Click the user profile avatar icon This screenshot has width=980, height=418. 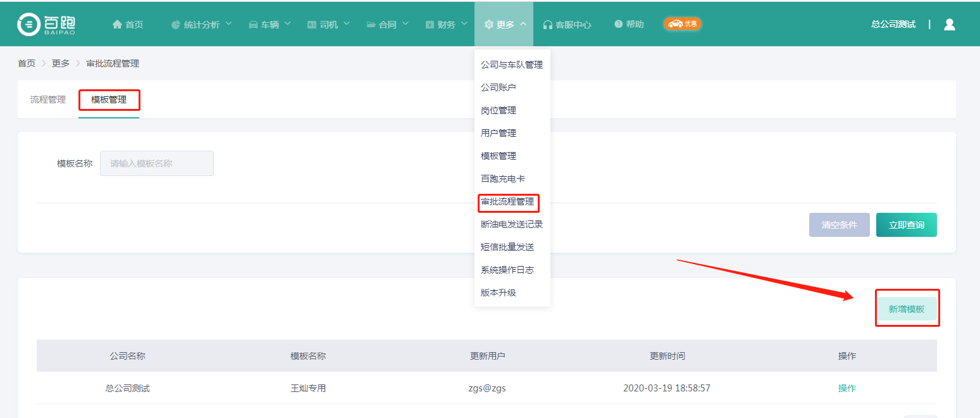coord(949,24)
